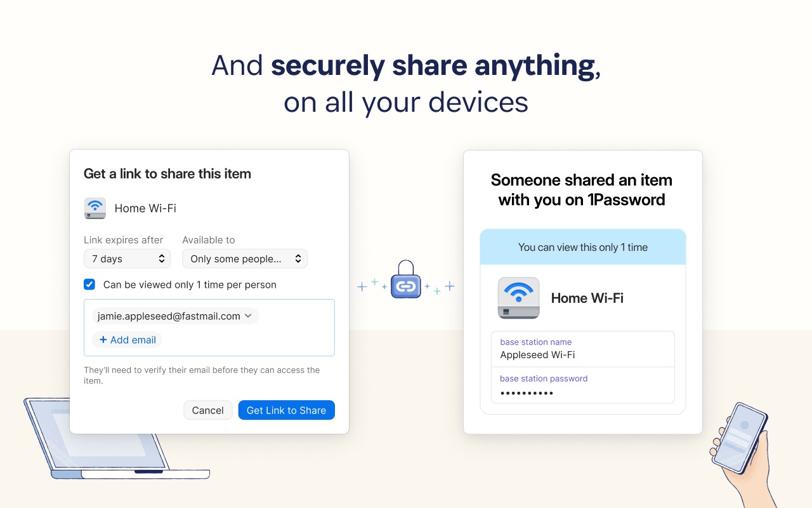812x508 pixels.
Task: Click the Cancel button
Action: (207, 410)
